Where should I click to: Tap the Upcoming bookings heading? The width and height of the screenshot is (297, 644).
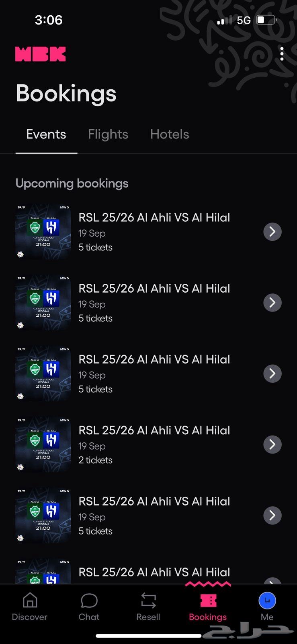[72, 183]
